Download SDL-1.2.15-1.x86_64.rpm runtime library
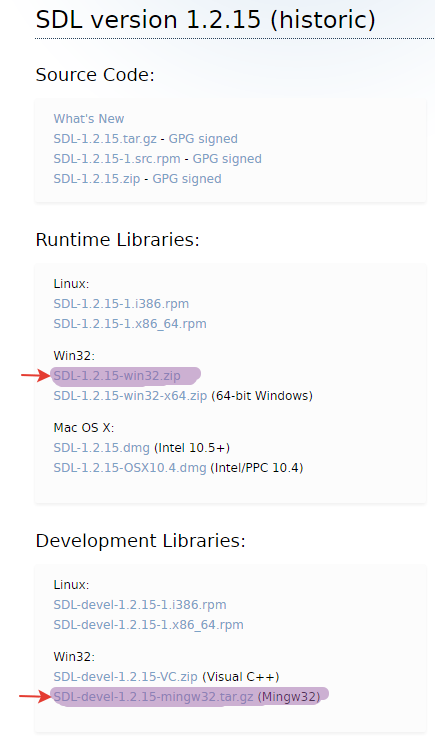The width and height of the screenshot is (435, 739). (x=130, y=324)
